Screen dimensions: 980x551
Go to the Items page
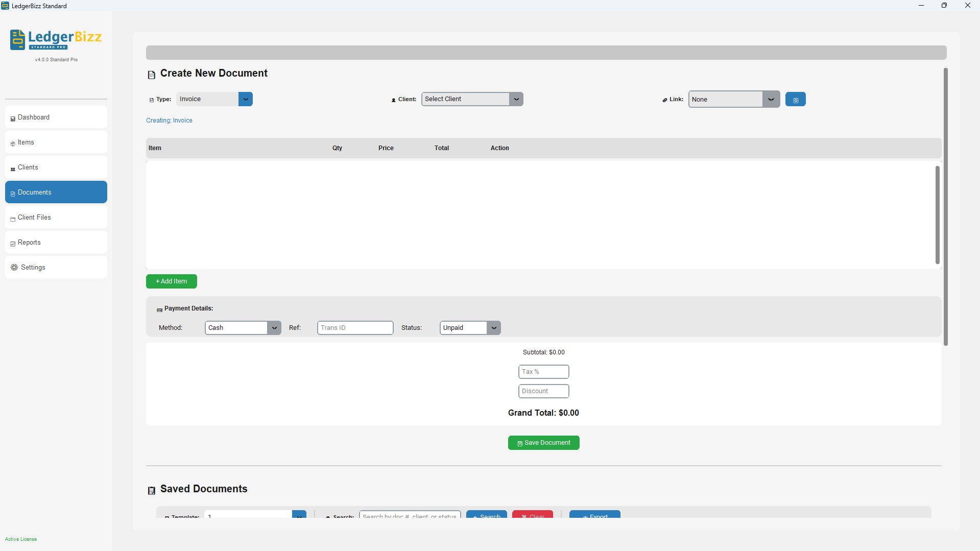coord(56,142)
